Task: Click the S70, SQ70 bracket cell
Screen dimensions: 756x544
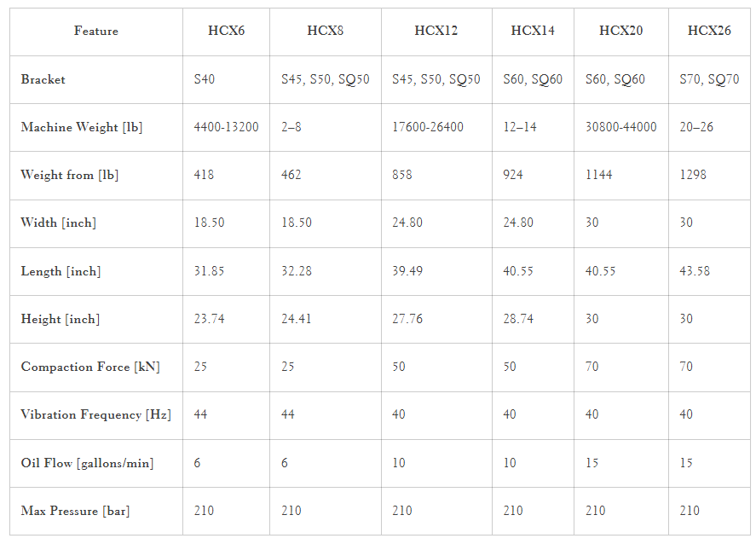Action: (709, 79)
